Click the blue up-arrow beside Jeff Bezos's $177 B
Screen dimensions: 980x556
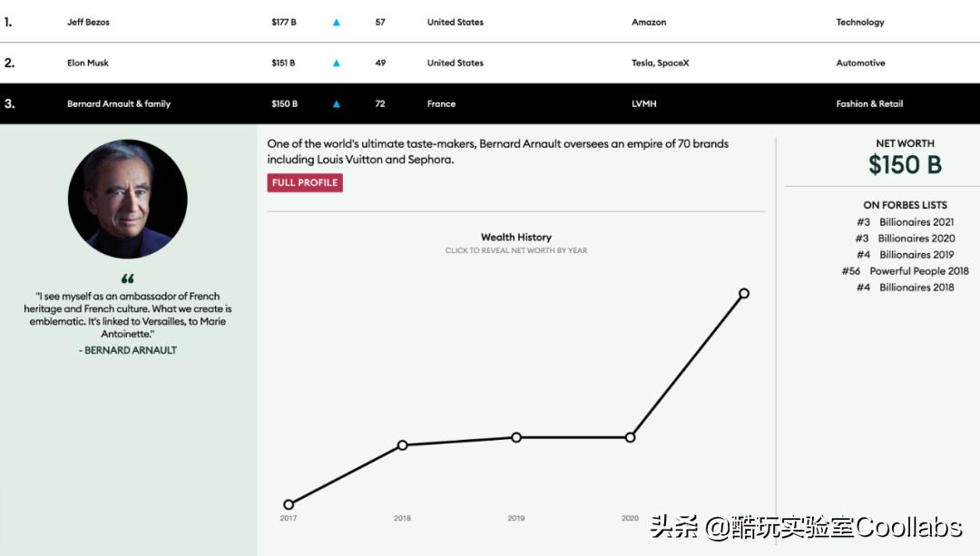pos(336,22)
